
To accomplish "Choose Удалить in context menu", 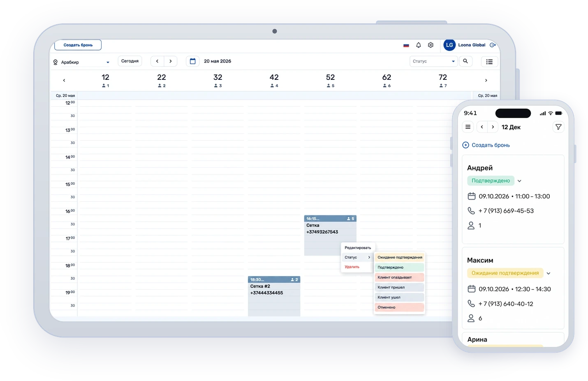I will point(352,267).
